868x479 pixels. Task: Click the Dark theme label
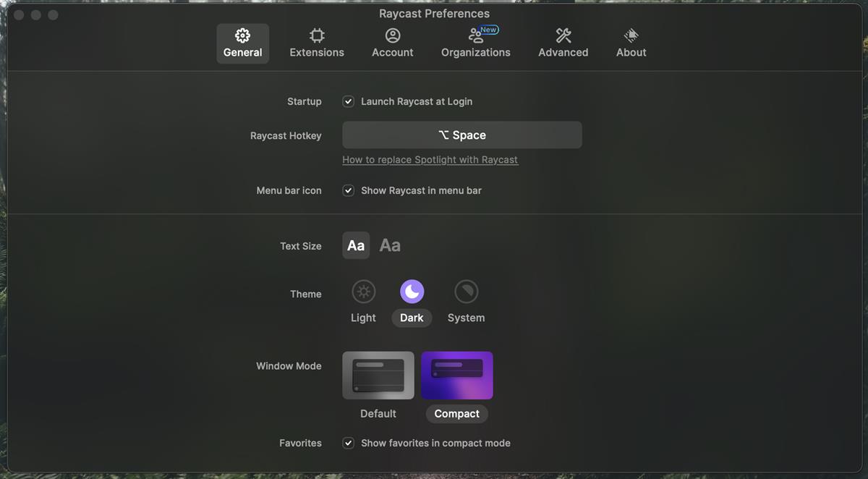[x=412, y=318]
